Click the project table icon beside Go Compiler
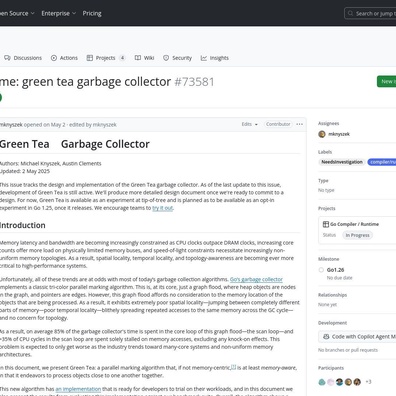The image size is (396, 396). (x=326, y=224)
